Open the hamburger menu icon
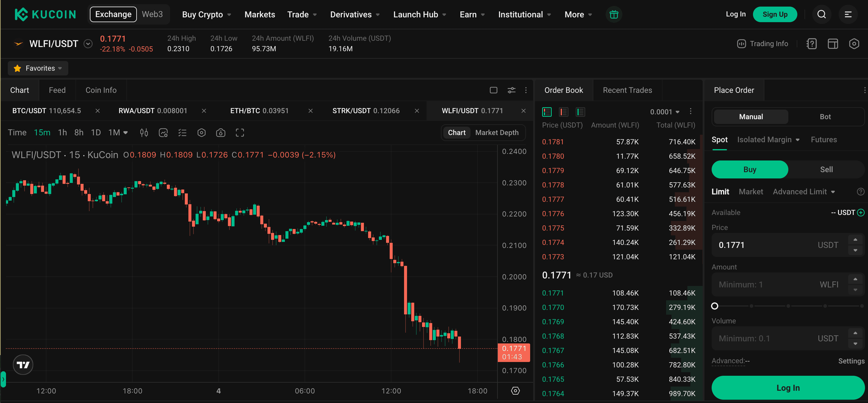 (x=848, y=14)
